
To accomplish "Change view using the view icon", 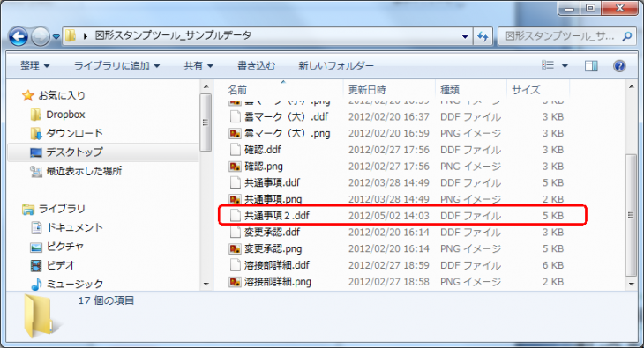I will pos(548,65).
